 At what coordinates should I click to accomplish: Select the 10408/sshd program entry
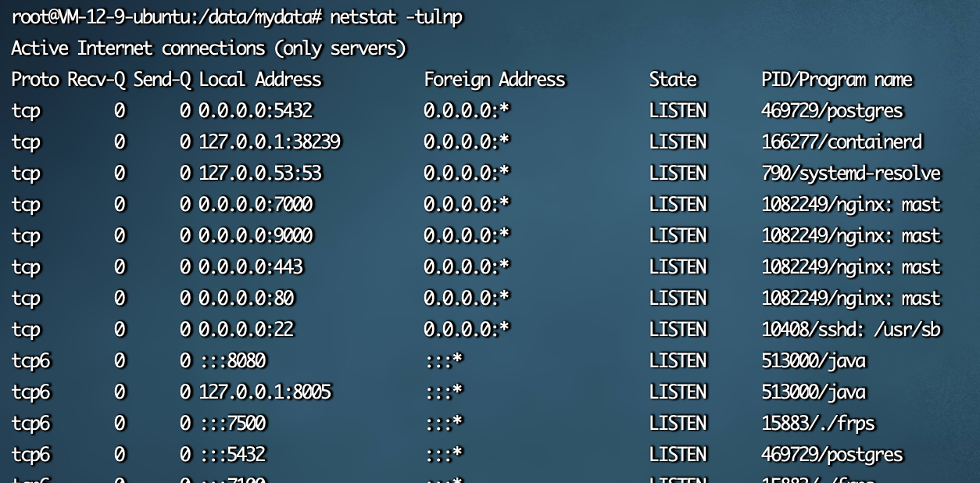pos(851,329)
